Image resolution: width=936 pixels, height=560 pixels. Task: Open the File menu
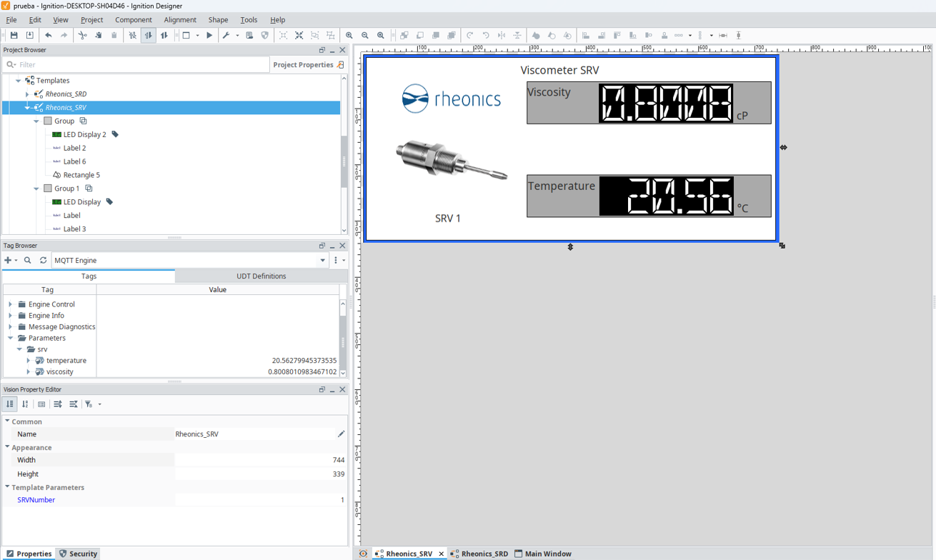point(11,20)
